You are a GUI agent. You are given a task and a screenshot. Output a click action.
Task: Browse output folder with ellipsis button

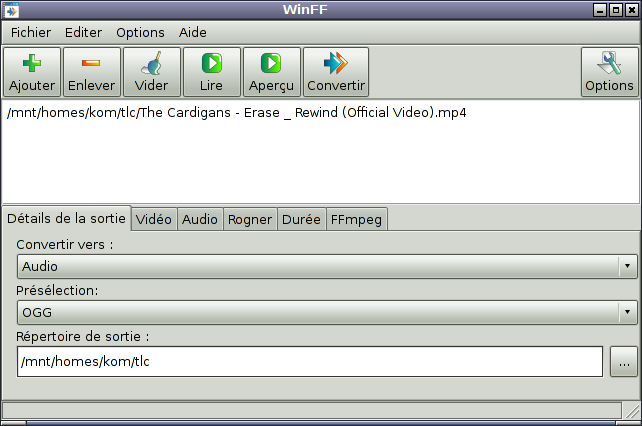point(623,362)
